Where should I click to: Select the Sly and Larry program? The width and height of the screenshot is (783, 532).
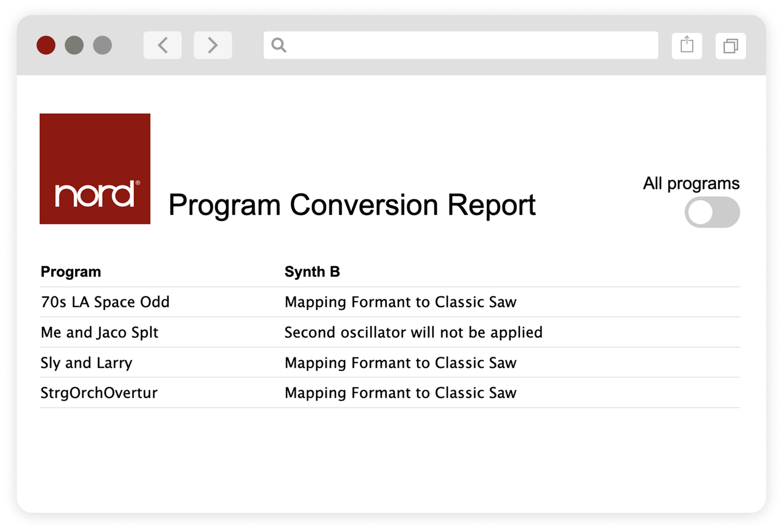87,363
